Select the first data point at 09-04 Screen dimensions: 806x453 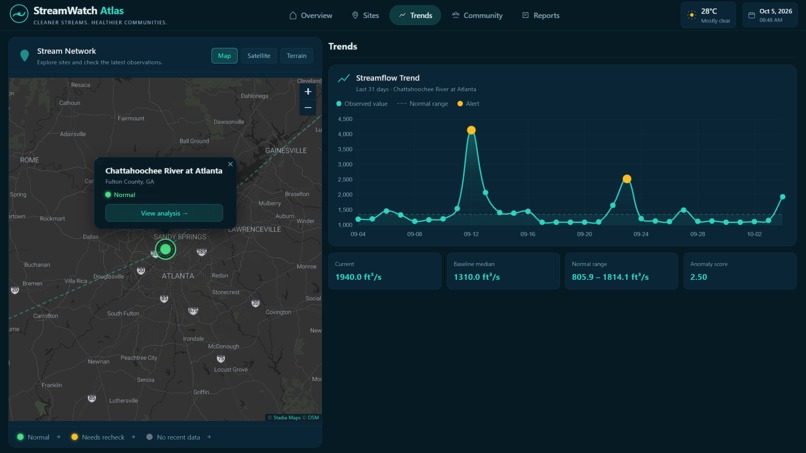click(358, 220)
